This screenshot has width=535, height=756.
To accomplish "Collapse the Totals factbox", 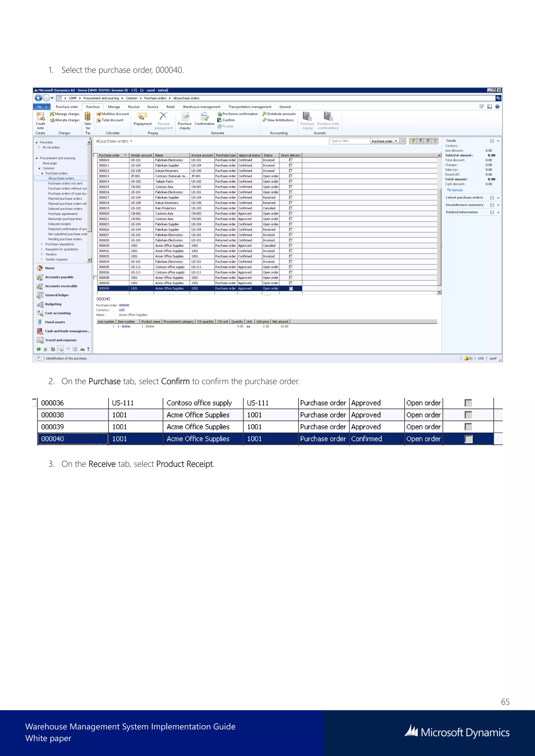I will 498,141.
